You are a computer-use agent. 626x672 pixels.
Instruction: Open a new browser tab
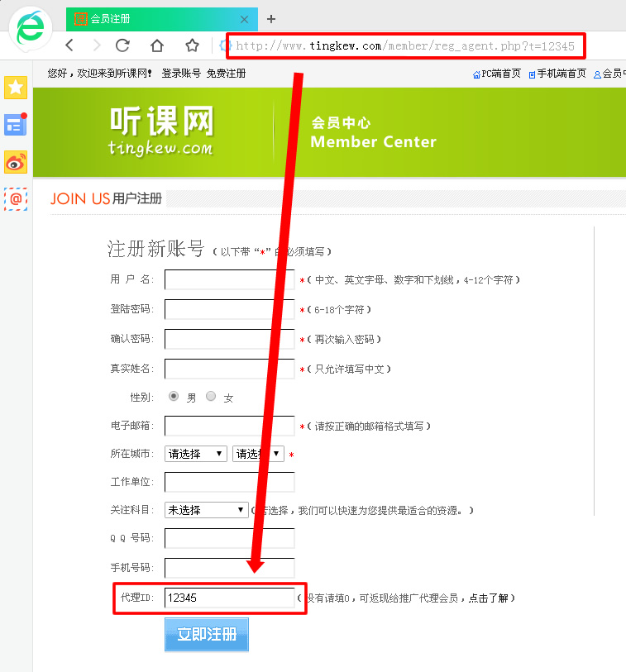[x=271, y=19]
